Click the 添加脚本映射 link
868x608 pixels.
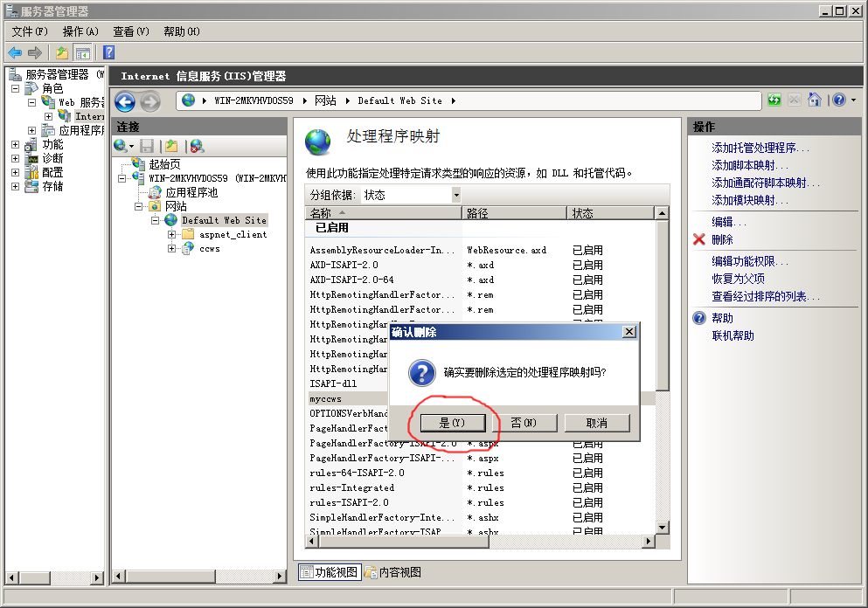point(750,165)
